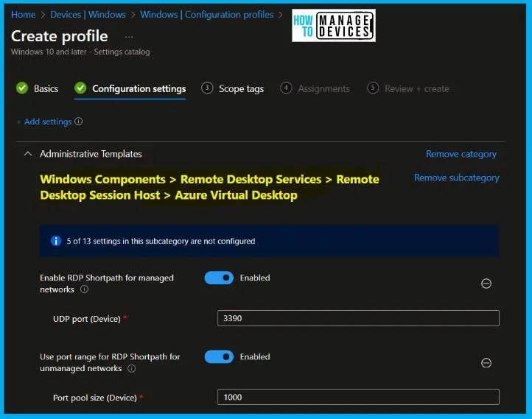Click the Administrative Templates heading text

tap(91, 154)
